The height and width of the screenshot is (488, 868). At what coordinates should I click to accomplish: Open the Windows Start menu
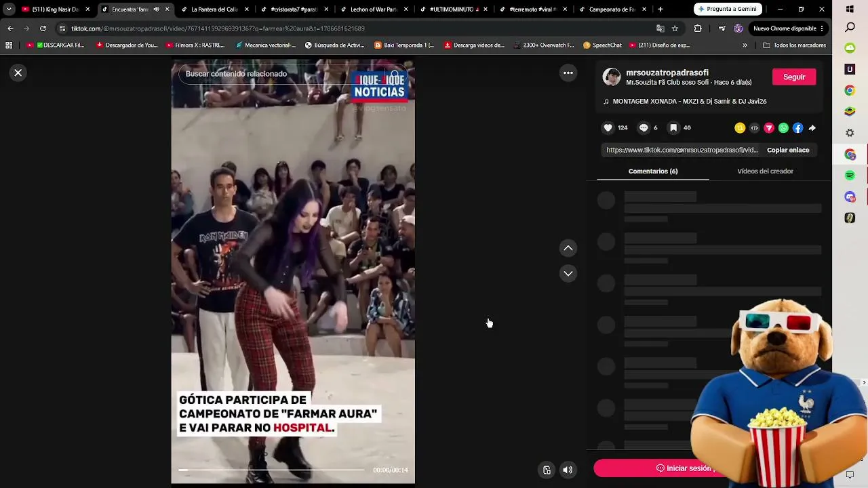[850, 9]
